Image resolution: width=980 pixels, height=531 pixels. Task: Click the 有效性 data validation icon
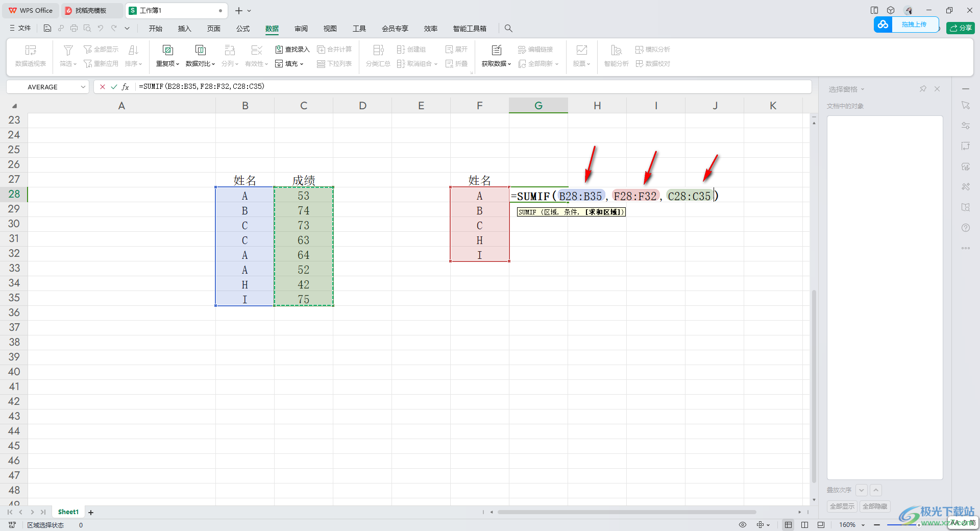click(x=256, y=50)
